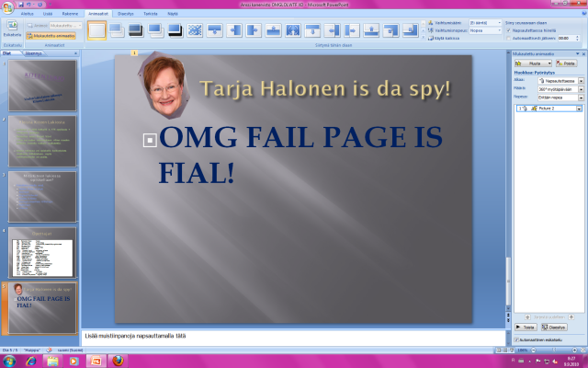Click the Toista play button in the animation pane

tap(525, 327)
